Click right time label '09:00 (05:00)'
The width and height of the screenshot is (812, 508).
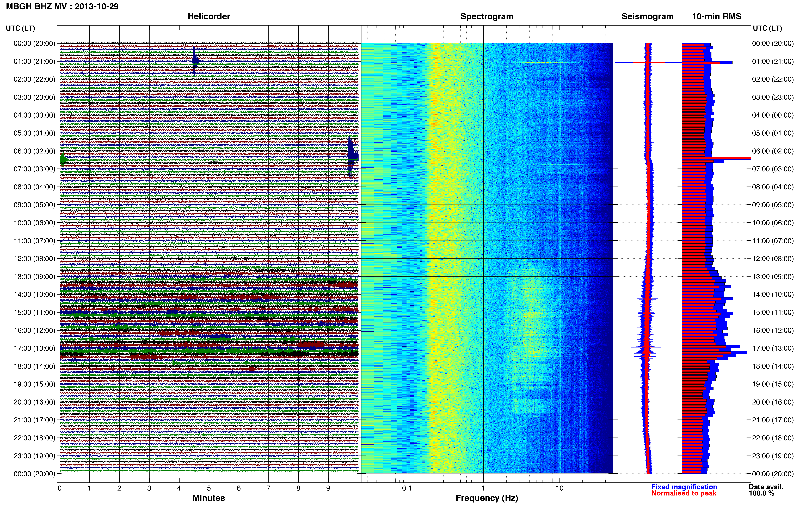(x=773, y=205)
